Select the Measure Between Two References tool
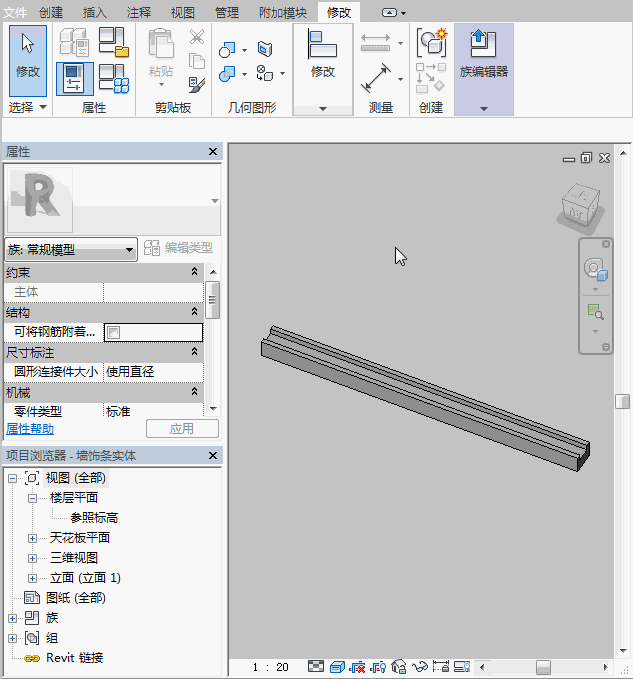 tap(376, 42)
